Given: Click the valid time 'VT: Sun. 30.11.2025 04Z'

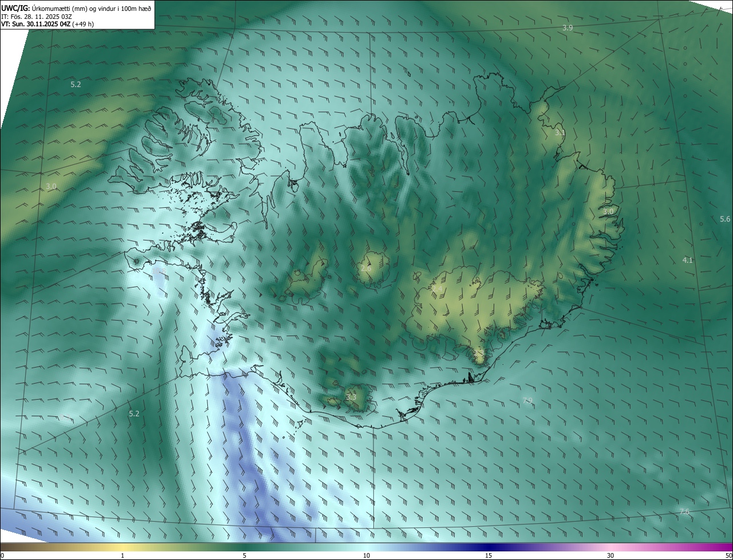Looking at the screenshot, I should (36, 24).
